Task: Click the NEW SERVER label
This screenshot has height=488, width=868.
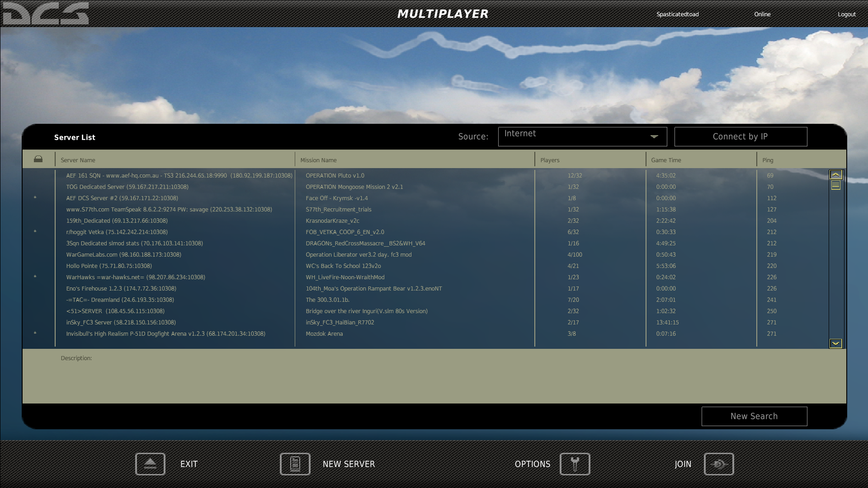Action: coord(349,464)
